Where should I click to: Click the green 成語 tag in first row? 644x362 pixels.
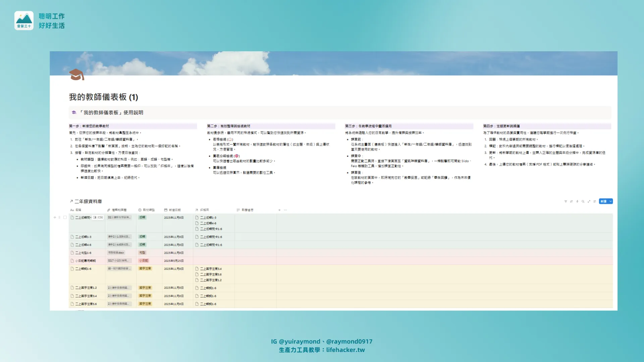(x=142, y=218)
